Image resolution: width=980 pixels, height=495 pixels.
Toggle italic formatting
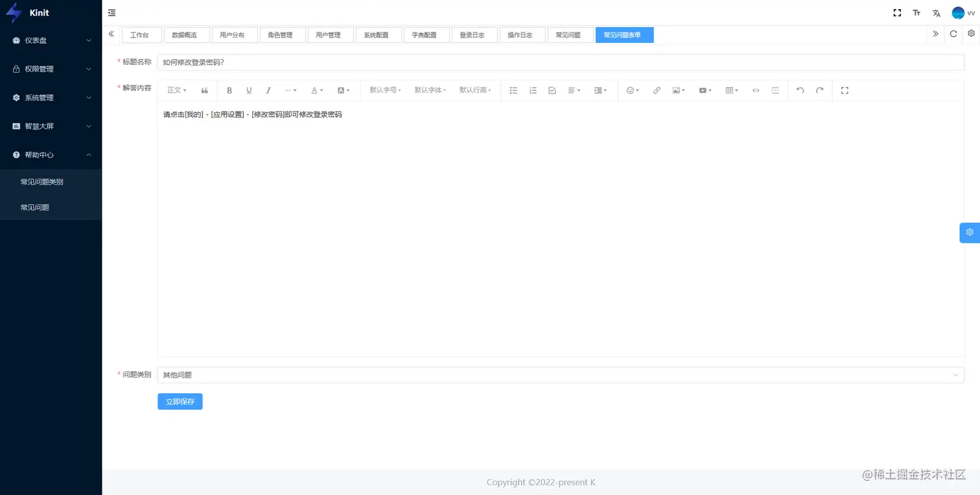pos(268,90)
